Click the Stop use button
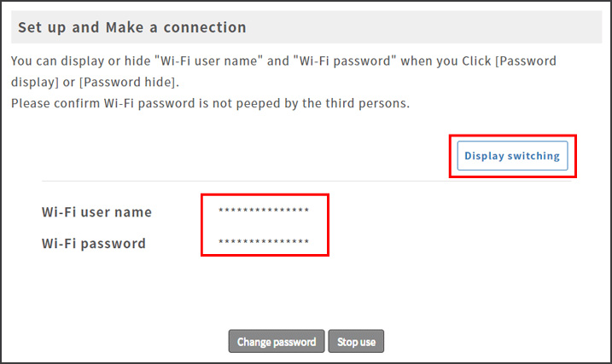612x364 pixels. [x=356, y=342]
